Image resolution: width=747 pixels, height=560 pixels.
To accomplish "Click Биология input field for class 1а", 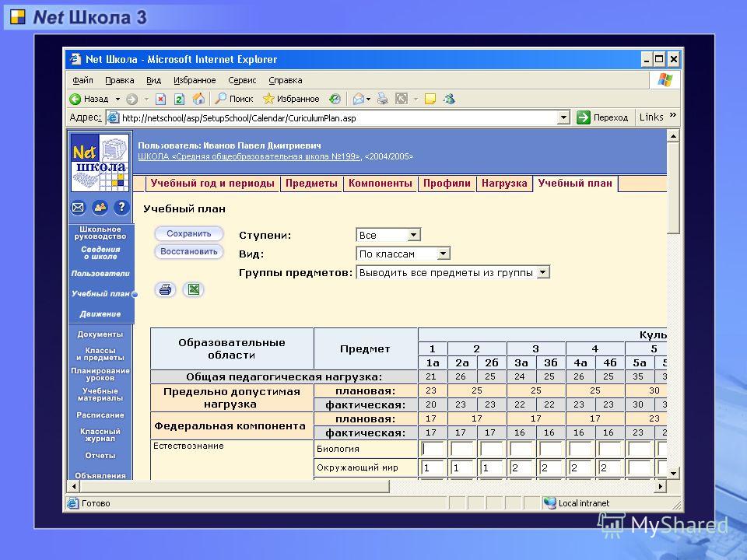I will pyautogui.click(x=432, y=449).
